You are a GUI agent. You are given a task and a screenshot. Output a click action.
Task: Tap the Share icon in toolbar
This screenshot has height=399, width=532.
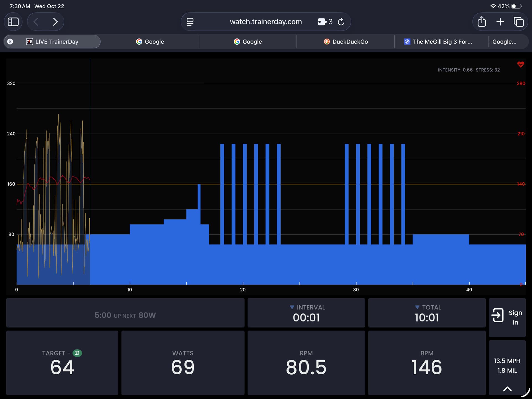pyautogui.click(x=482, y=22)
